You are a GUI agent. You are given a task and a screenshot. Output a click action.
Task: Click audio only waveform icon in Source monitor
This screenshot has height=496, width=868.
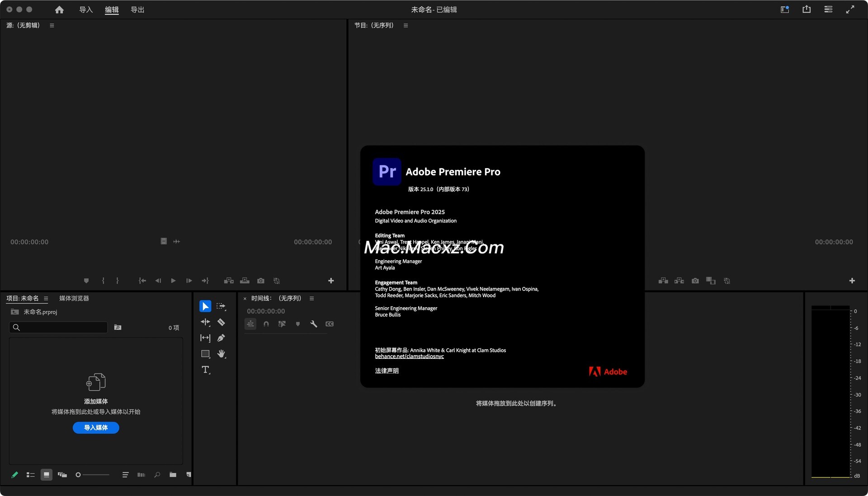point(177,242)
